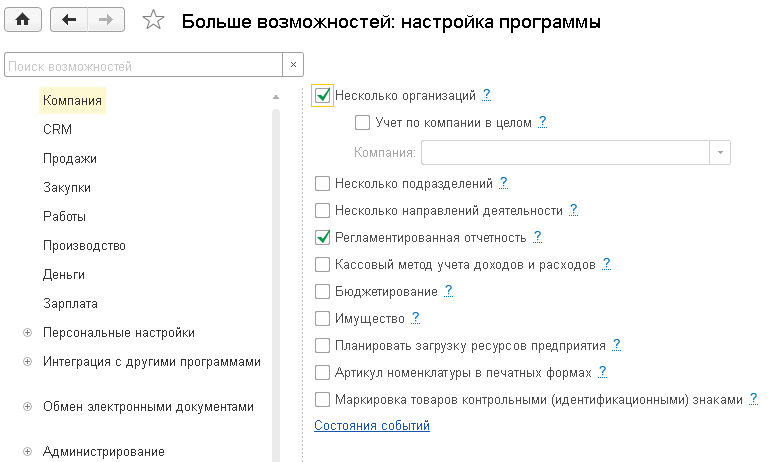771x462 pixels.
Task: Go back with the left arrow
Action: coord(68,20)
